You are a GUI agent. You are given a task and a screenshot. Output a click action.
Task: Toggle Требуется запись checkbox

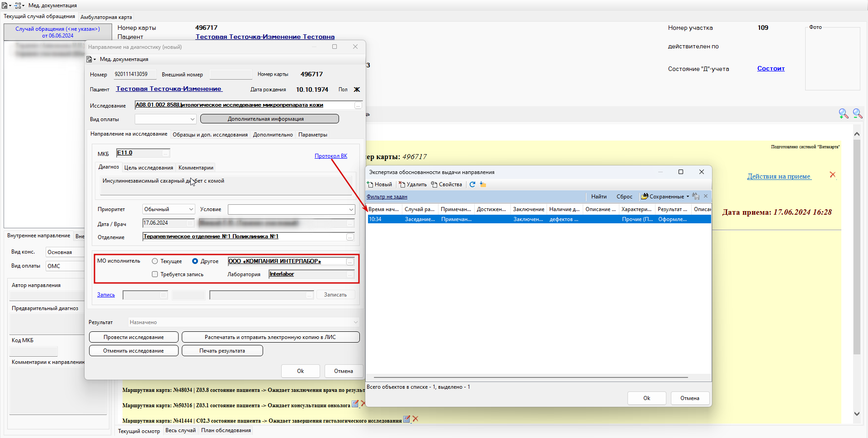[155, 274]
